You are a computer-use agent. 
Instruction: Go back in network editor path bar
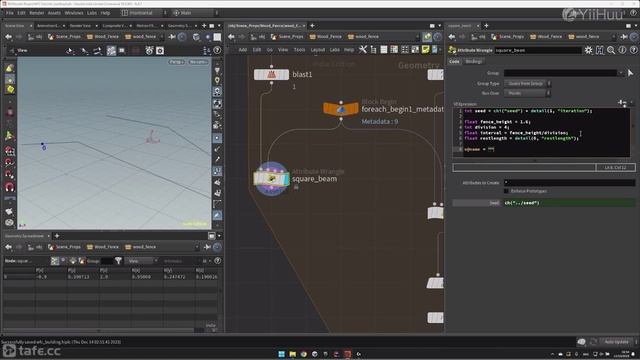[x=231, y=37]
